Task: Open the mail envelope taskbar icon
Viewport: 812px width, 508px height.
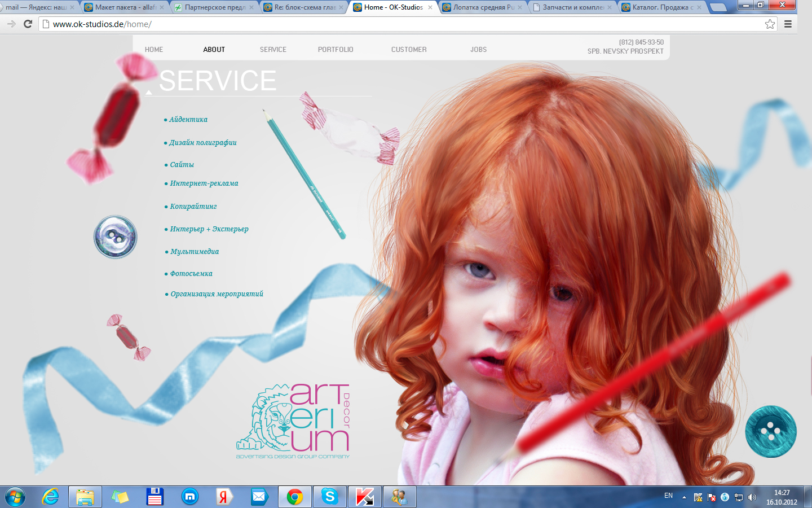Action: pyautogui.click(x=259, y=497)
